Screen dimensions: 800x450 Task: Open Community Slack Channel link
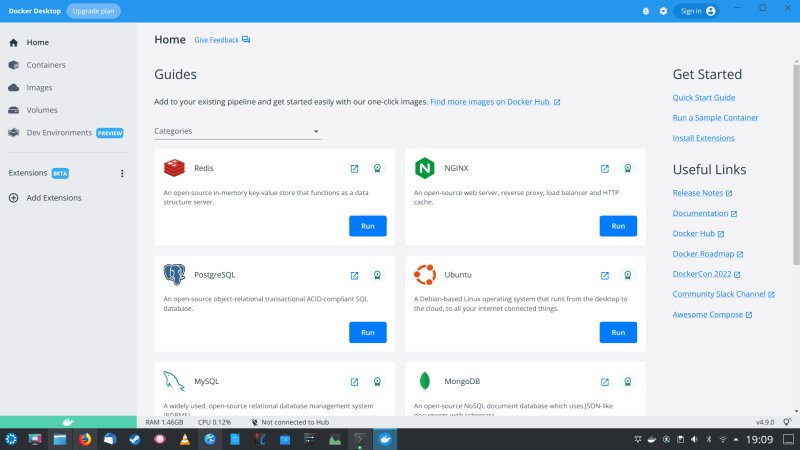point(723,294)
